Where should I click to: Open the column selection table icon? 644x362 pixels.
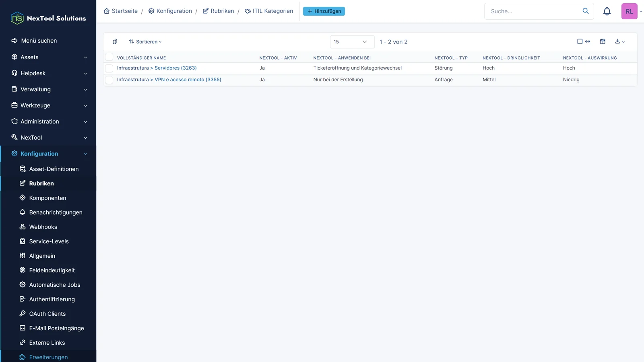point(603,41)
